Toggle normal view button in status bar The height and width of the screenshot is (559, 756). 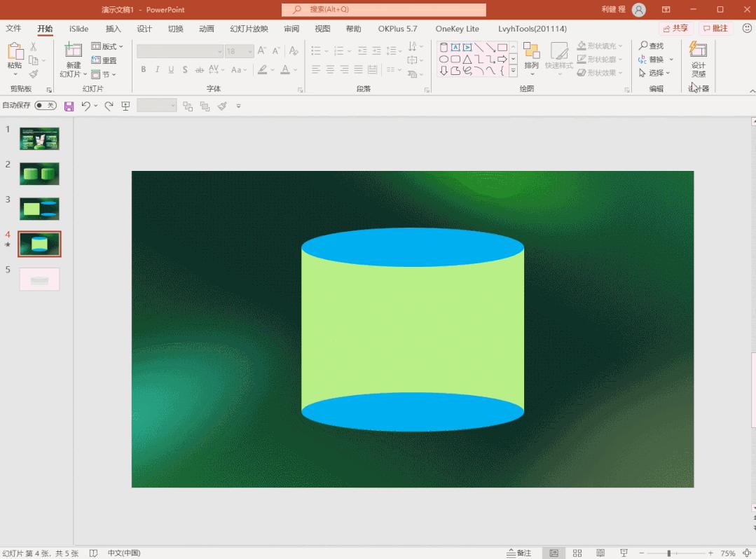[x=554, y=553]
